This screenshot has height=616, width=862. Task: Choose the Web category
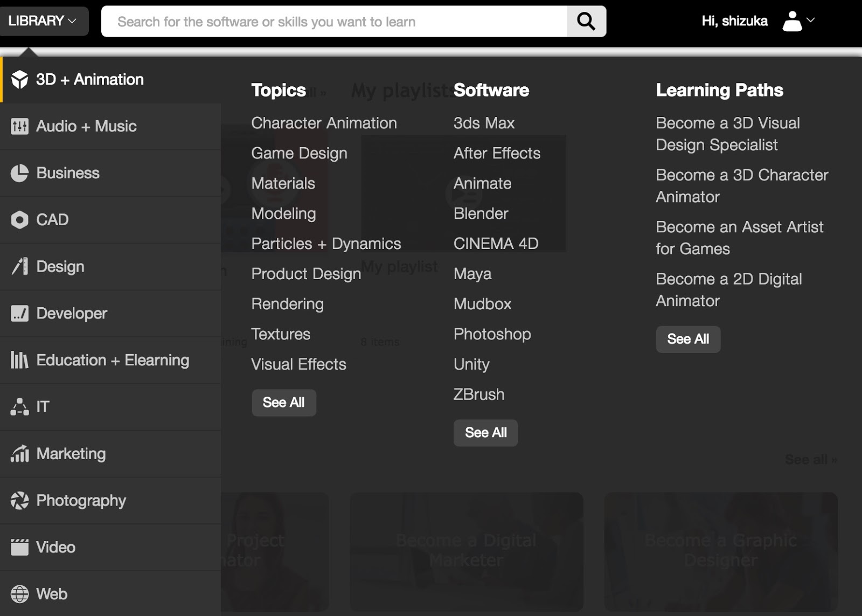click(110, 594)
